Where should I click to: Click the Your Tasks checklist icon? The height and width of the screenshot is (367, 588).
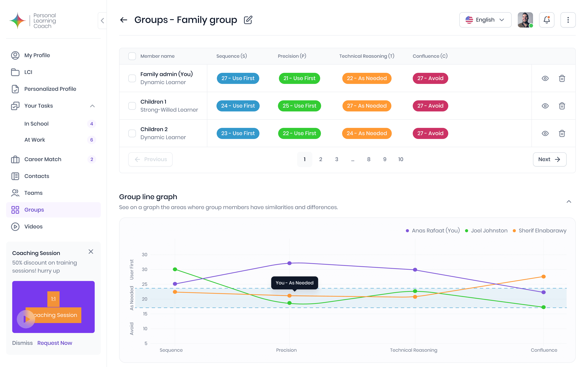[15, 106]
